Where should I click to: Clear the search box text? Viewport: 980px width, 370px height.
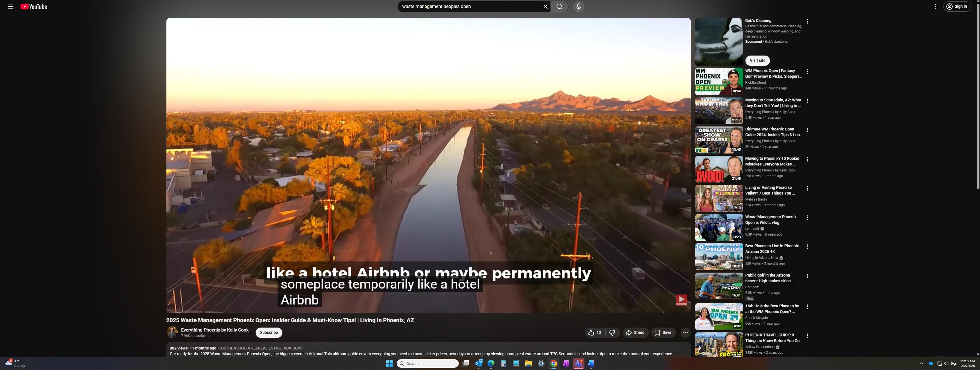click(545, 7)
